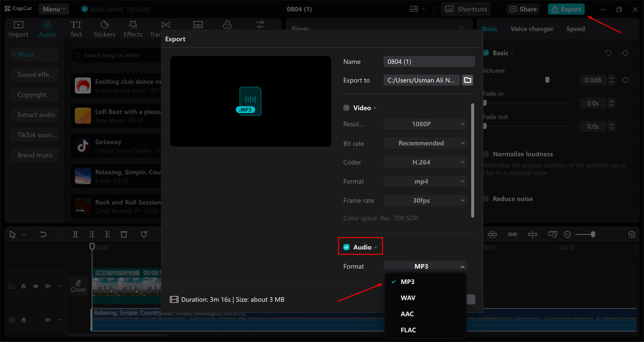Open more options for the video track
644x342 pixels.
point(60,286)
